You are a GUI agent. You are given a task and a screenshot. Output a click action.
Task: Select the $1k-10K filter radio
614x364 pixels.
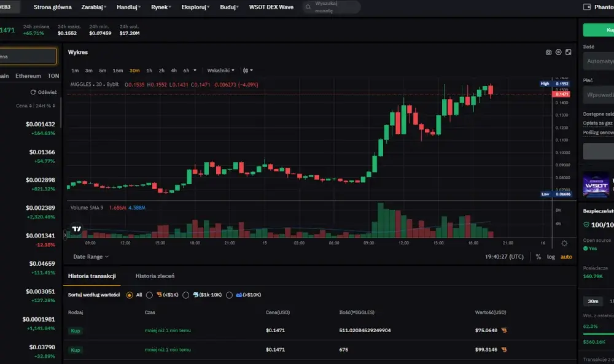(185, 295)
